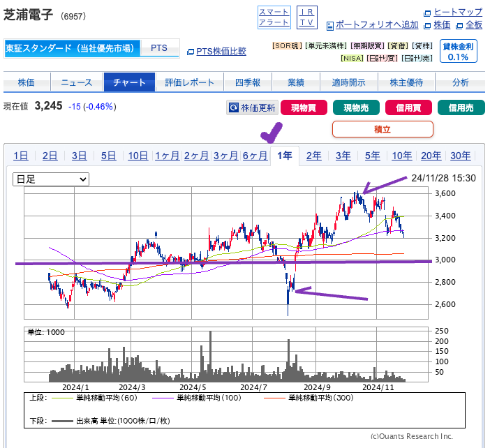The height and width of the screenshot is (448, 490).
Task: Click the 現物売 button
Action: 356,107
